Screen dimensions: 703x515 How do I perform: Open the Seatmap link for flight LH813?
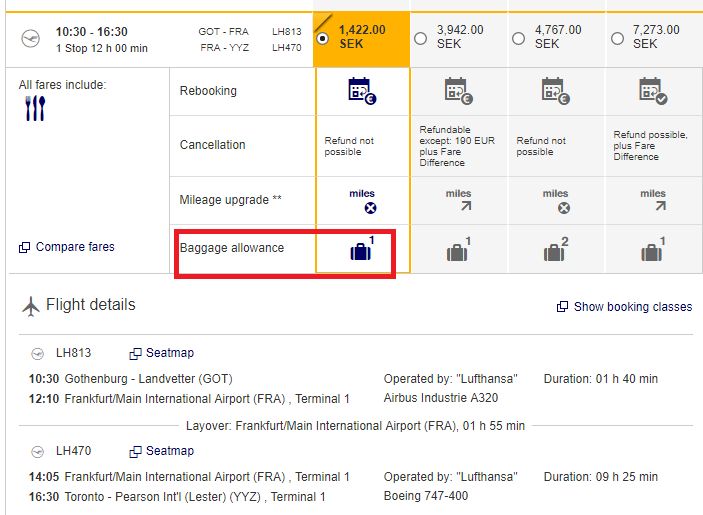coord(170,353)
